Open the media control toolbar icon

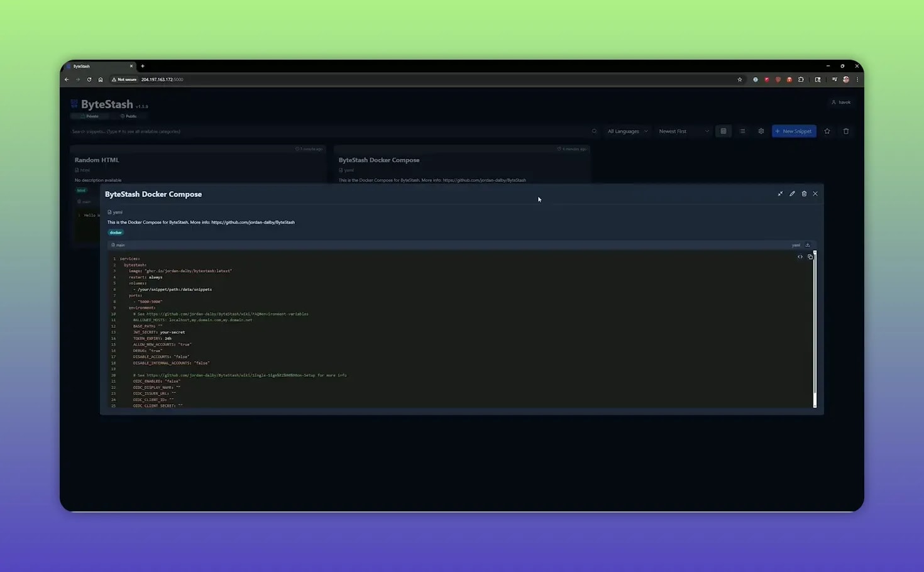pyautogui.click(x=835, y=80)
